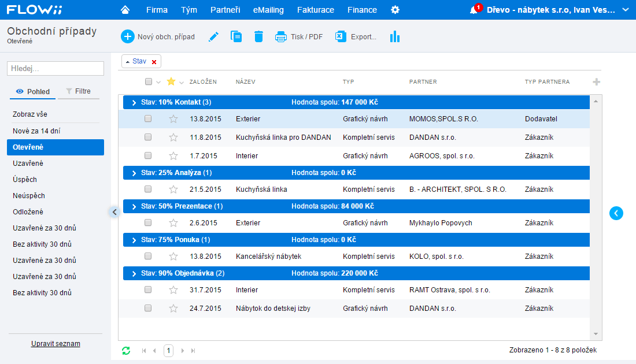Click the edit pencil icon
The height and width of the screenshot is (364, 636).
click(213, 37)
